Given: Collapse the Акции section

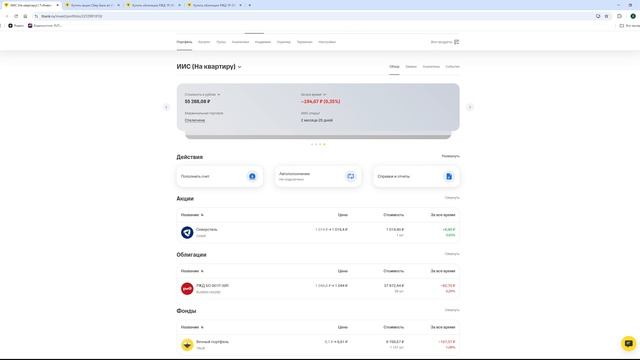Looking at the screenshot, I should click(x=452, y=198).
